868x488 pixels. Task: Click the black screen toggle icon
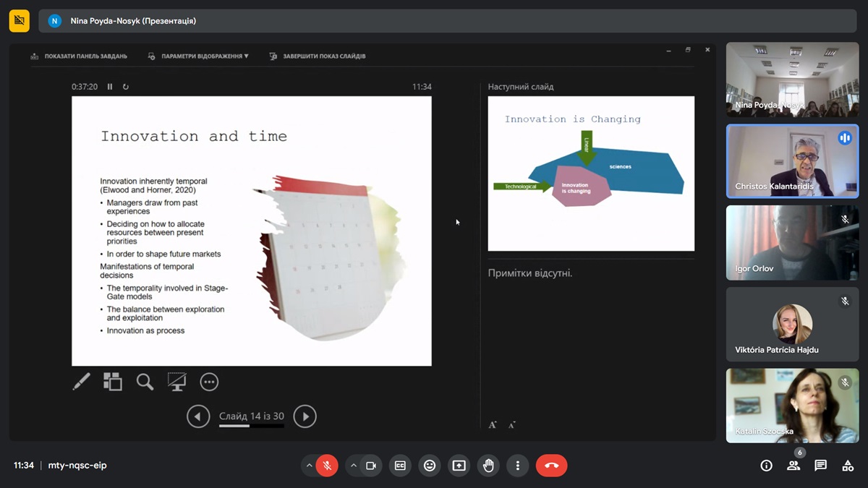pyautogui.click(x=176, y=382)
